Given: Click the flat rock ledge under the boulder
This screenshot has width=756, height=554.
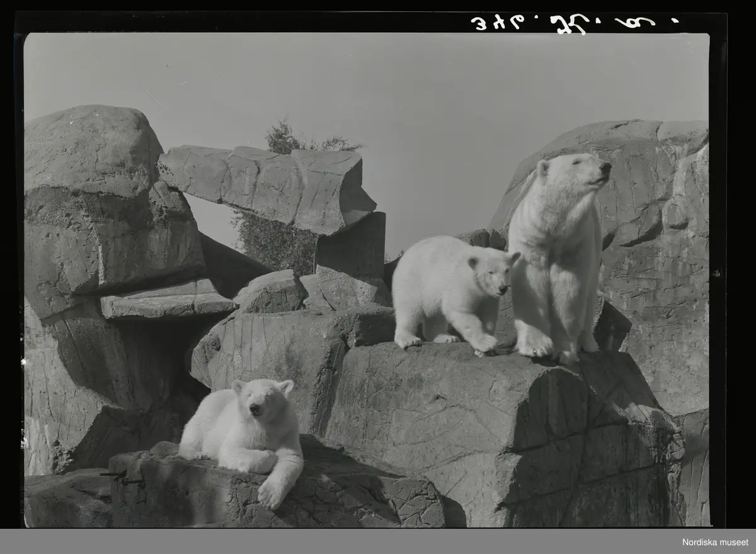Looking at the screenshot, I should 167,303.
